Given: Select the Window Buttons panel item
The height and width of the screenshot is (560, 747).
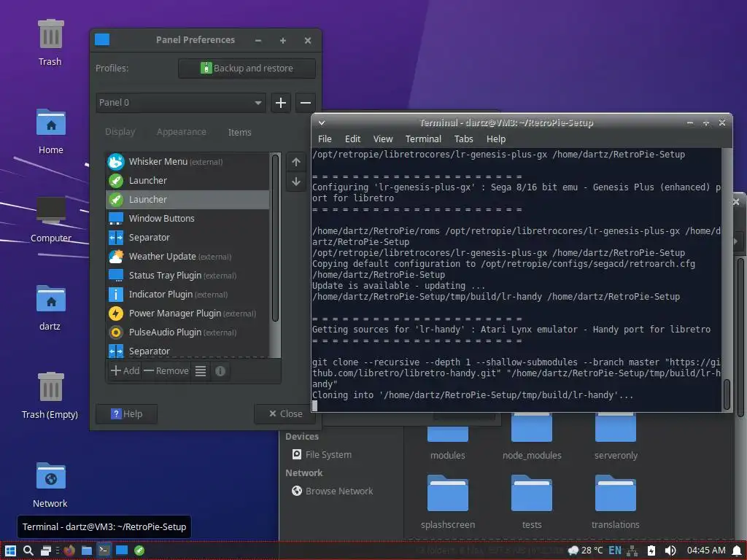Looking at the screenshot, I should [x=187, y=219].
